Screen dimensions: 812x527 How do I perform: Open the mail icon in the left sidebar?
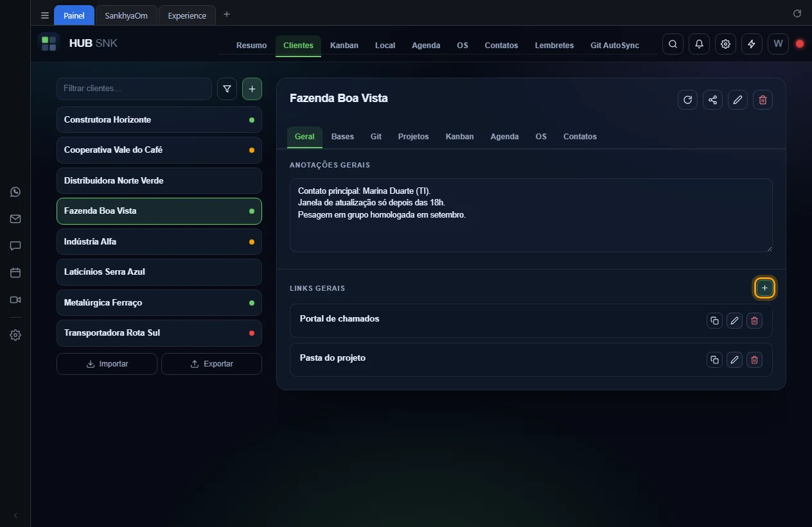[15, 219]
